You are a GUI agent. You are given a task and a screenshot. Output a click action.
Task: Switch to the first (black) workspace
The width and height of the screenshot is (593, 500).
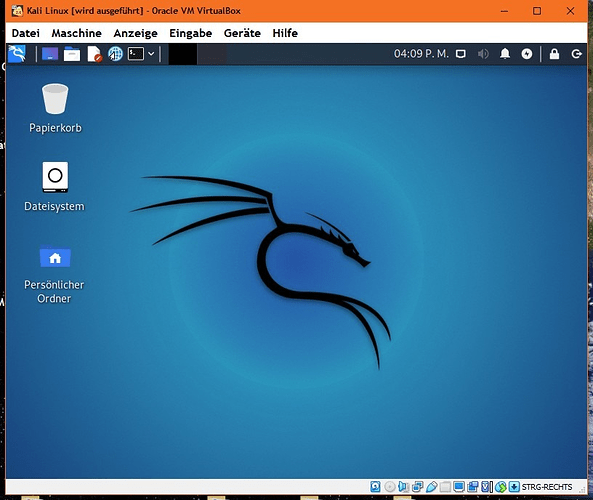coord(183,54)
